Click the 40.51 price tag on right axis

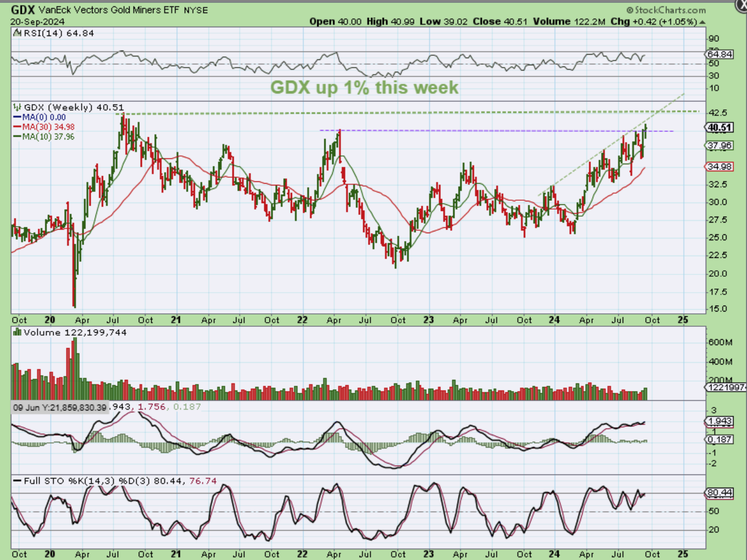coord(721,127)
